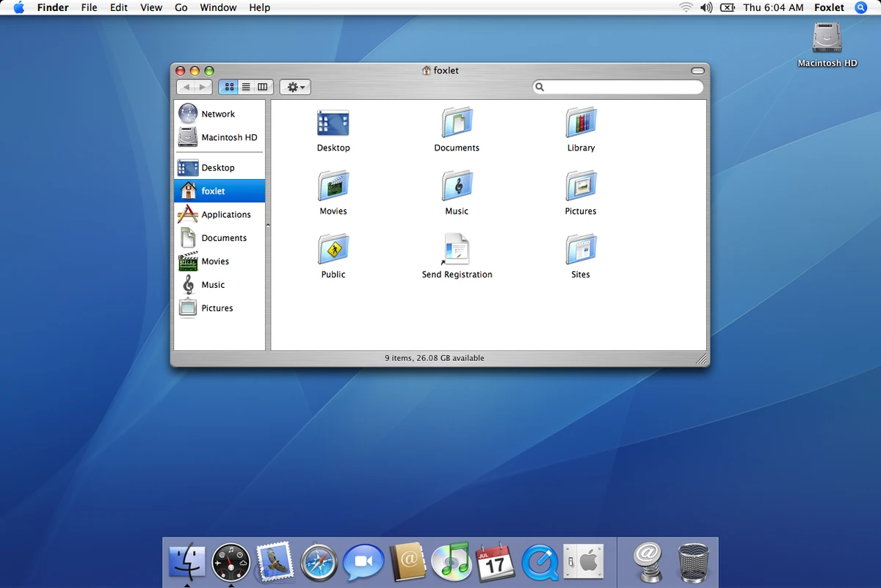Open iCal from the Dock
The height and width of the screenshot is (588, 881).
pos(496,562)
